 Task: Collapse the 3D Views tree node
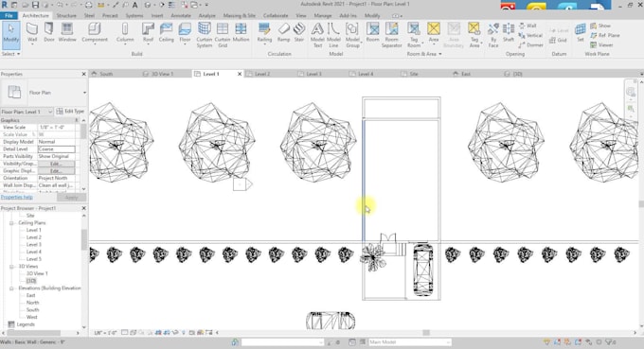point(11,267)
